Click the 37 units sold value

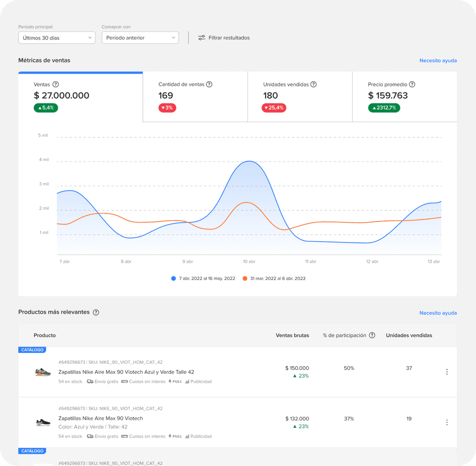tap(409, 368)
